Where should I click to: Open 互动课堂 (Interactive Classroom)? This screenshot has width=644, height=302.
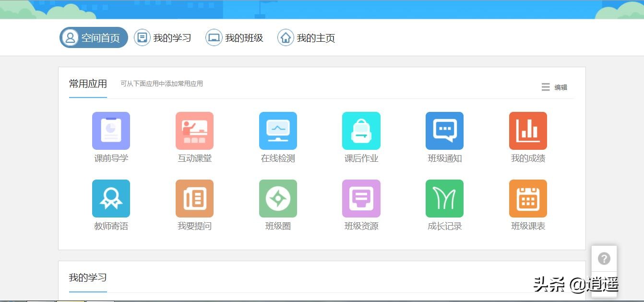pos(194,130)
